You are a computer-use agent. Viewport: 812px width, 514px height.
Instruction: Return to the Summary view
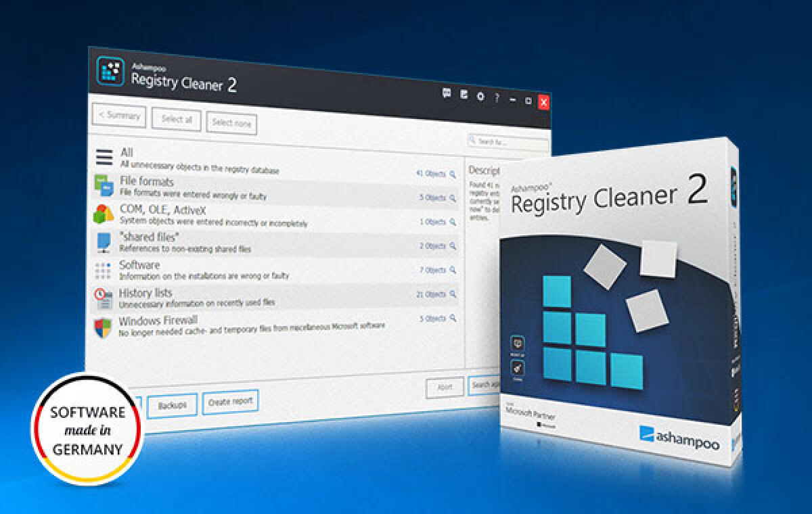click(119, 116)
